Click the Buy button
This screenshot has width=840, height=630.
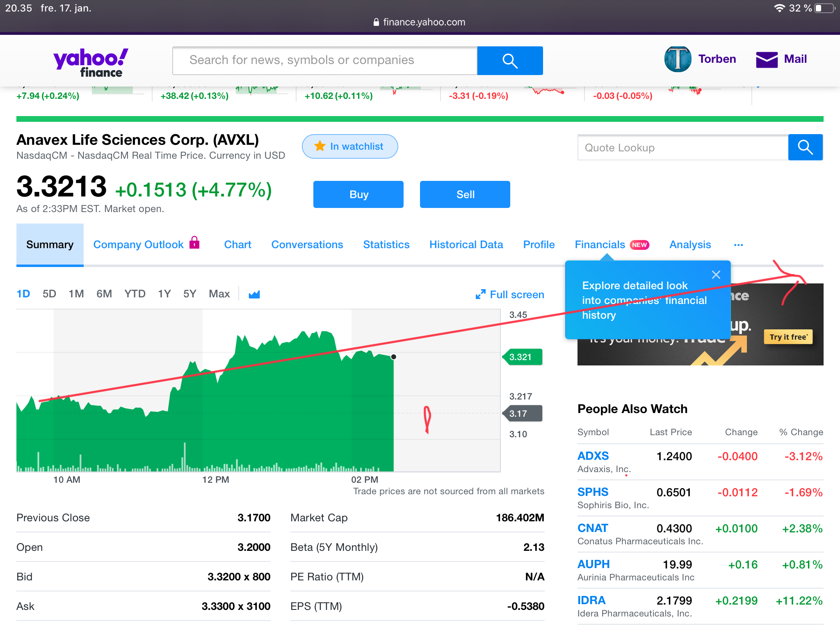click(358, 194)
